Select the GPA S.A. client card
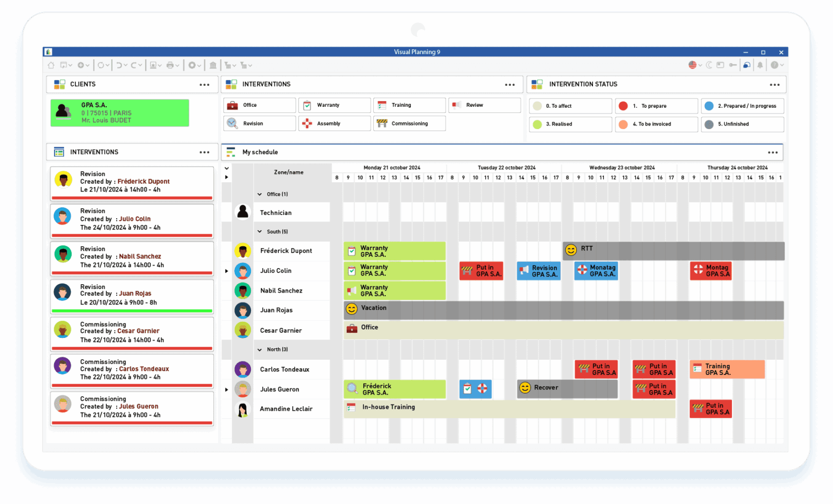 (x=119, y=112)
